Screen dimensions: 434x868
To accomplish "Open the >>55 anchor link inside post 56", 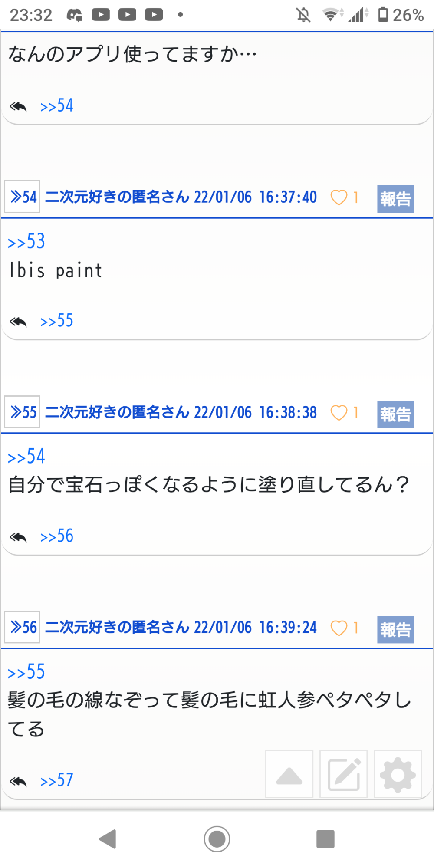I will (26, 672).
